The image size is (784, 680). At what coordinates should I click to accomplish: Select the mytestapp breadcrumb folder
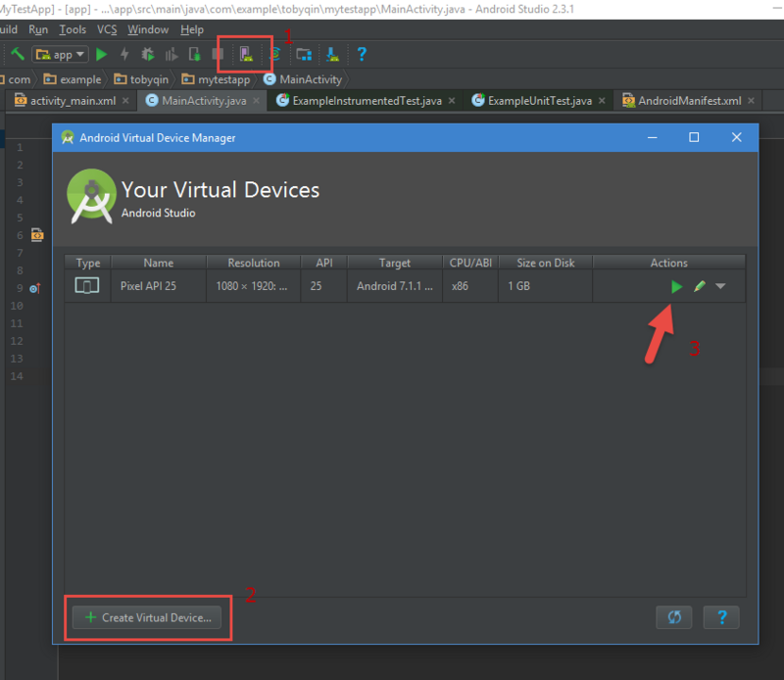click(216, 79)
